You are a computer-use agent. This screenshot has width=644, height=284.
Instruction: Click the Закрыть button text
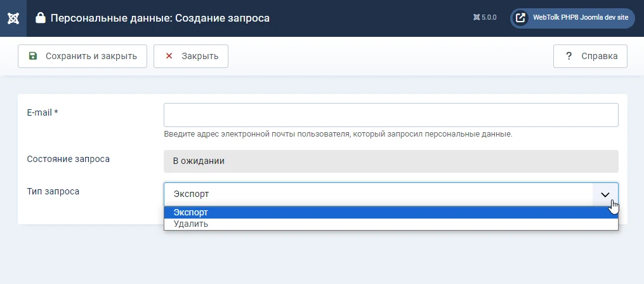200,57
